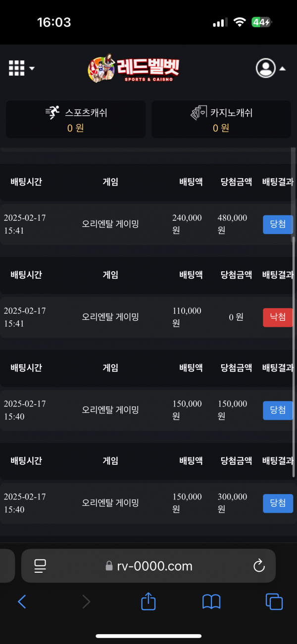Open the grid menu icon
The height and width of the screenshot is (644, 297).
point(17,68)
